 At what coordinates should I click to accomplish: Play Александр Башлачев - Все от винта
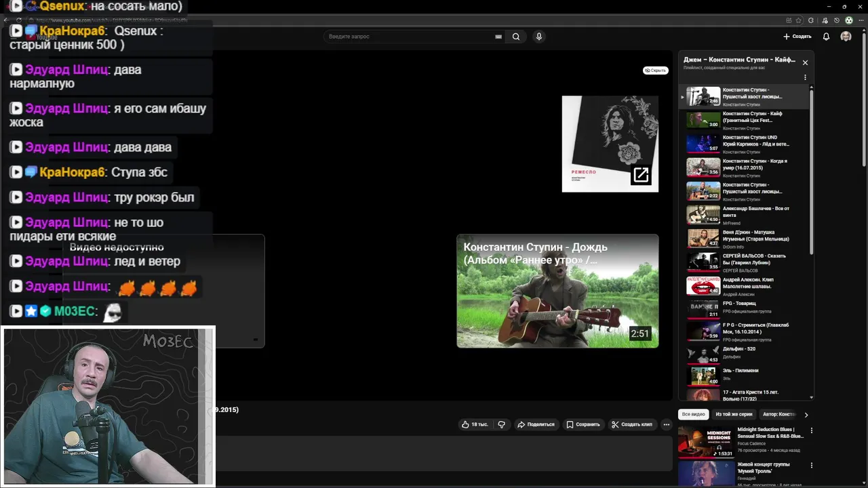coord(745,215)
